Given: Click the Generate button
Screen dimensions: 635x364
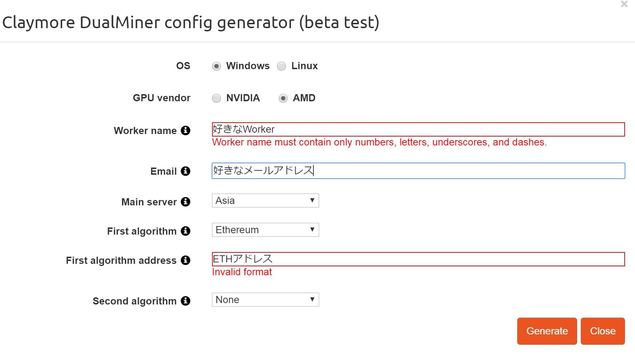Looking at the screenshot, I should pyautogui.click(x=547, y=331).
